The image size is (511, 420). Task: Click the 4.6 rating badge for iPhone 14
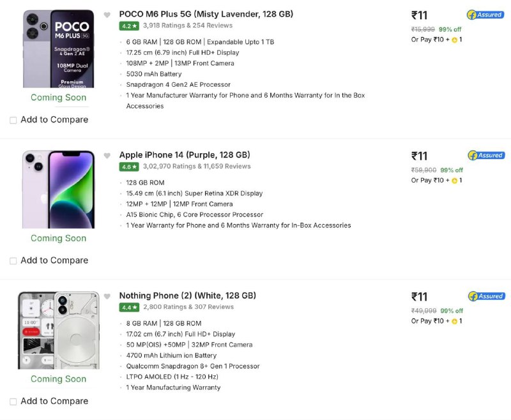[128, 167]
